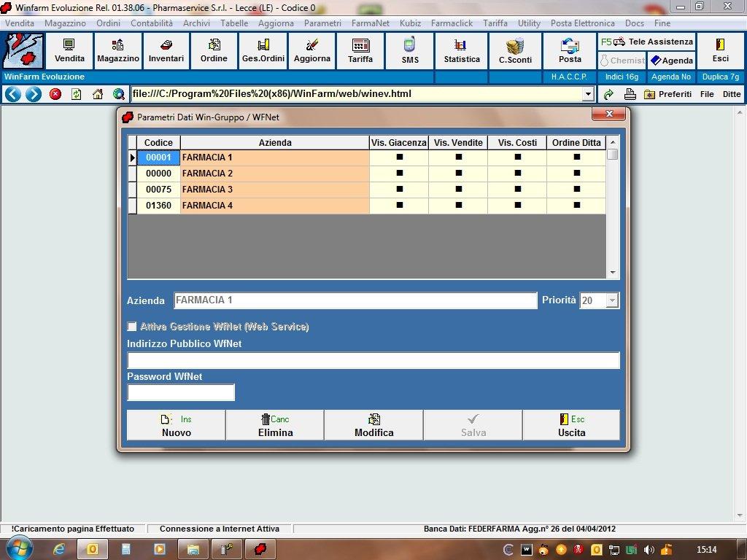Toggle Vis. Giacenza for FARMACIA 2

coord(399,174)
